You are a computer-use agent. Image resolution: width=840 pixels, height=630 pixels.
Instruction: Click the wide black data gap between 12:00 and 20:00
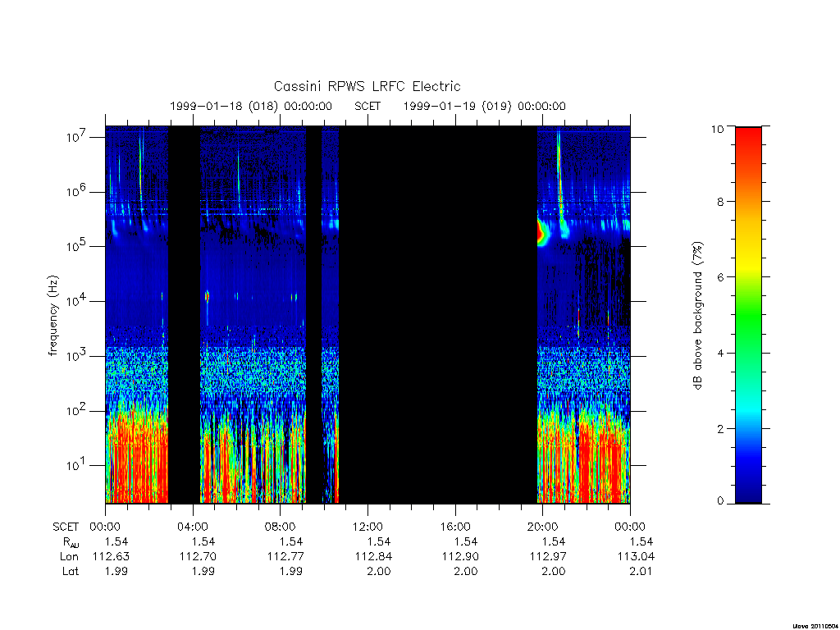pyautogui.click(x=438, y=315)
